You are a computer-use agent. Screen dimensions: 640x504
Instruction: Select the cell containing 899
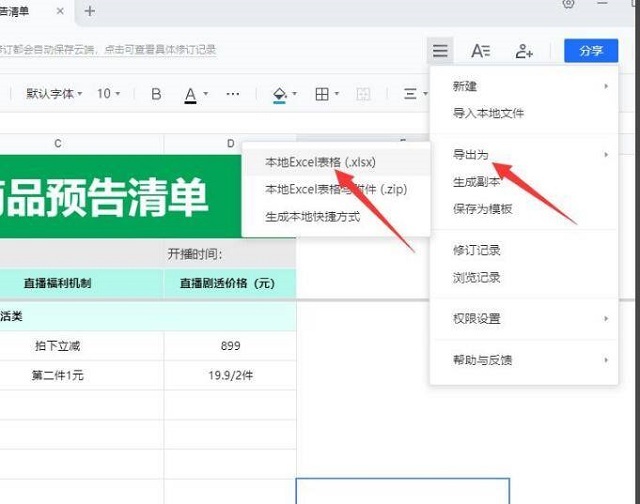tap(230, 346)
